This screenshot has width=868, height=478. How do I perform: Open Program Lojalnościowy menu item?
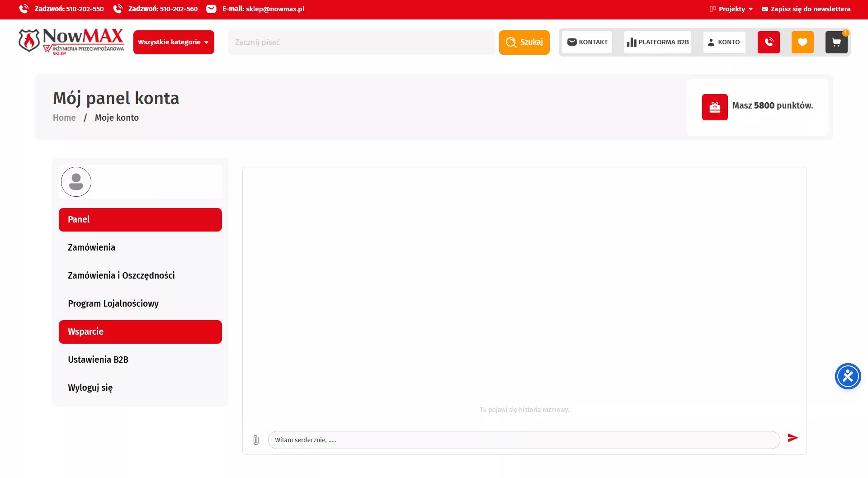(113, 303)
